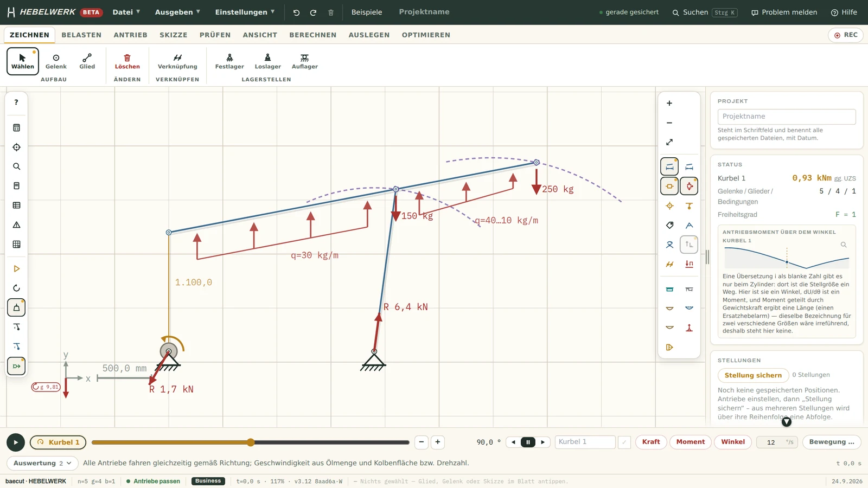
Task: Pick the Auflager support tool
Action: click(305, 61)
